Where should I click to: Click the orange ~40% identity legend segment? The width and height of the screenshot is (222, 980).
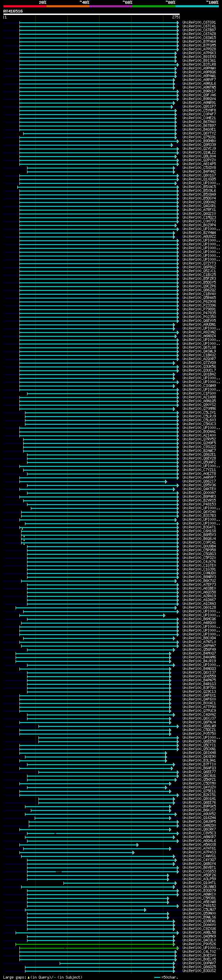[68, 6]
